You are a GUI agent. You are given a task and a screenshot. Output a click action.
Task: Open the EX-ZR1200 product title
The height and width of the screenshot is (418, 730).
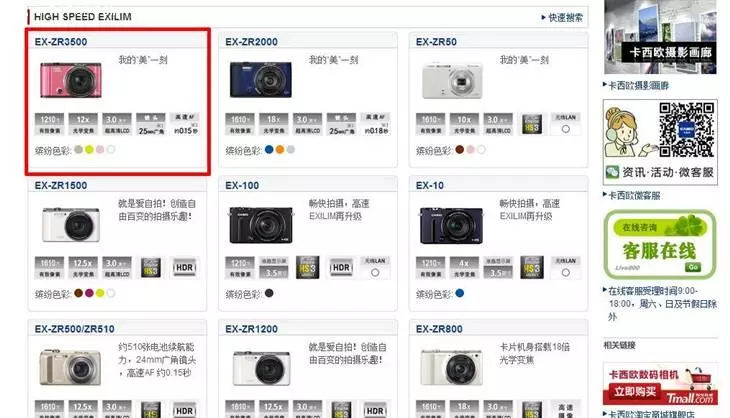(251, 329)
